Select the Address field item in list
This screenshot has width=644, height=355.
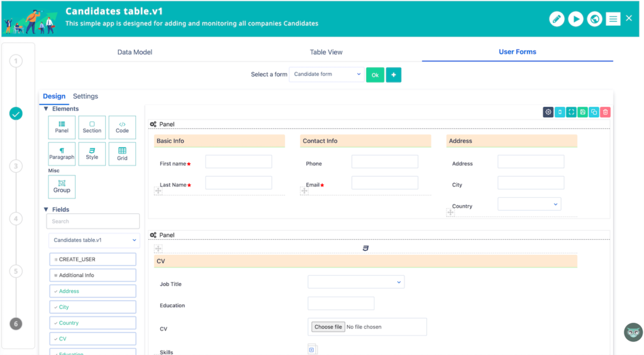point(93,291)
